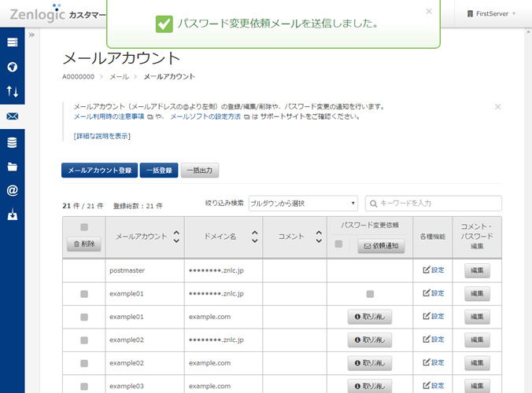Viewport: 532px width, 393px height.
Task: Click 編集 for example01 znlc.jp
Action: (477, 293)
